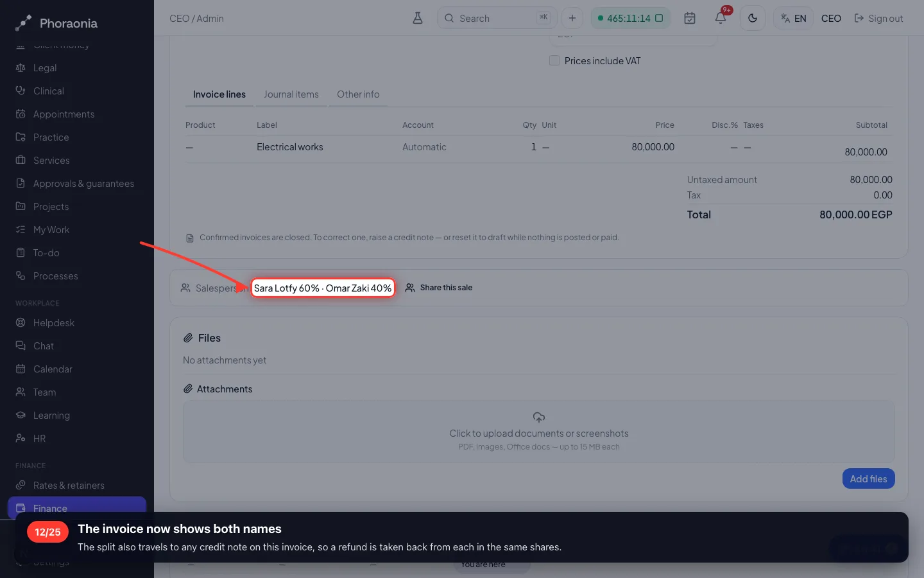Click the upload documents drop area
Image resolution: width=924 pixels, height=578 pixels.
[539, 432]
